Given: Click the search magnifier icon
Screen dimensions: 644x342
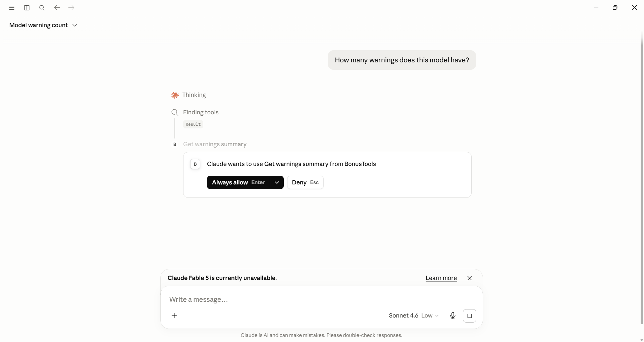Looking at the screenshot, I should click(x=42, y=8).
